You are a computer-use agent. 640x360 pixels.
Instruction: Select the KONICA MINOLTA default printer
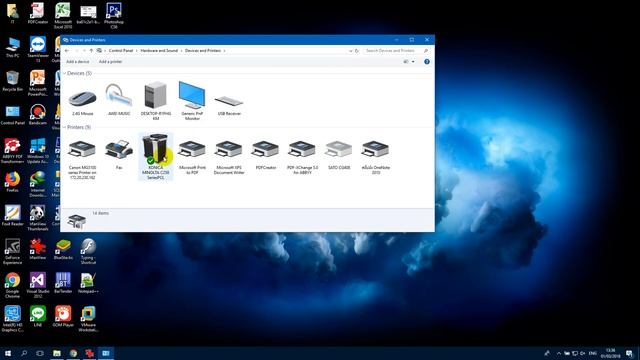[x=156, y=157]
